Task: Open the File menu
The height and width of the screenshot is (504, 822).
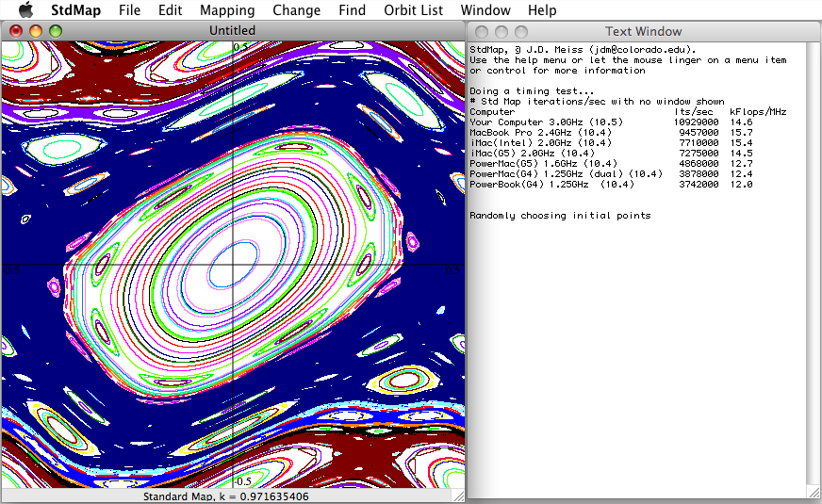Action: 130,10
